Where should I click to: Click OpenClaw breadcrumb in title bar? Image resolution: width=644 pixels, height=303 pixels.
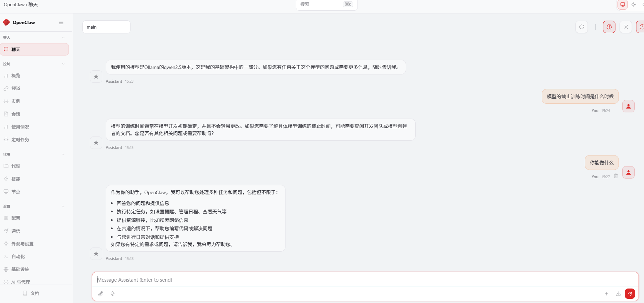tap(14, 4)
